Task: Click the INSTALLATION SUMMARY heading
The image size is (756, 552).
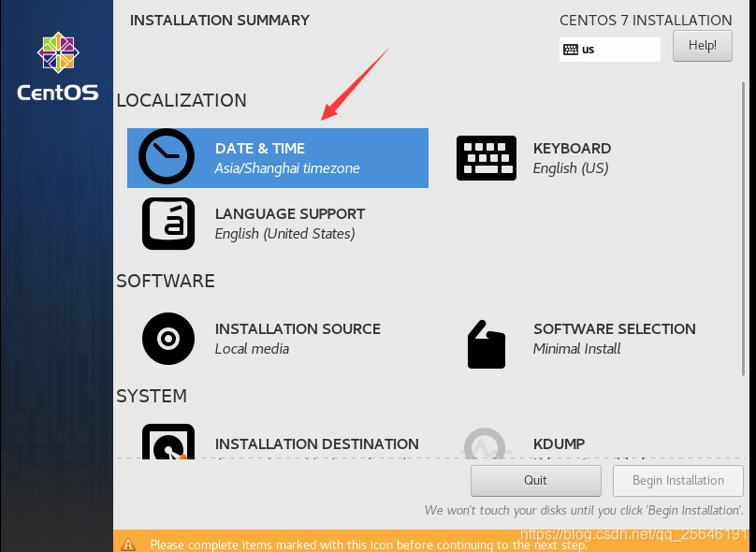Action: (x=219, y=21)
